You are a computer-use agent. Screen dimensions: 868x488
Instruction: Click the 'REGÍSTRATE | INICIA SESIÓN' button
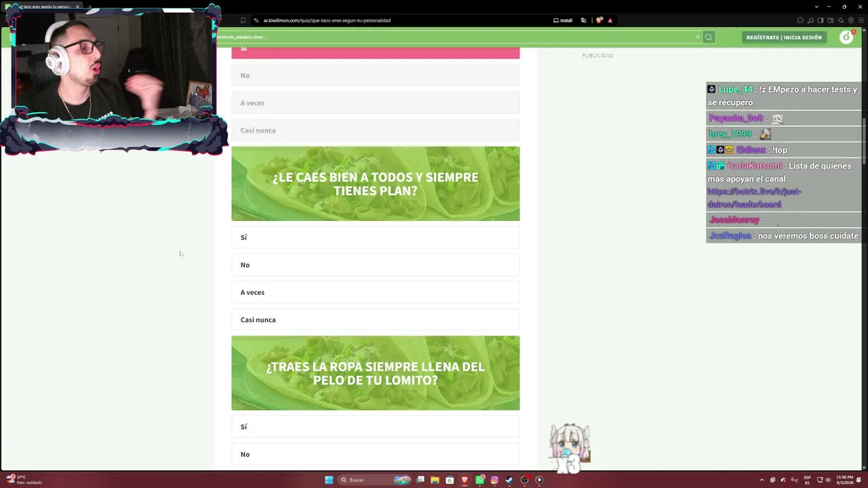pos(784,37)
